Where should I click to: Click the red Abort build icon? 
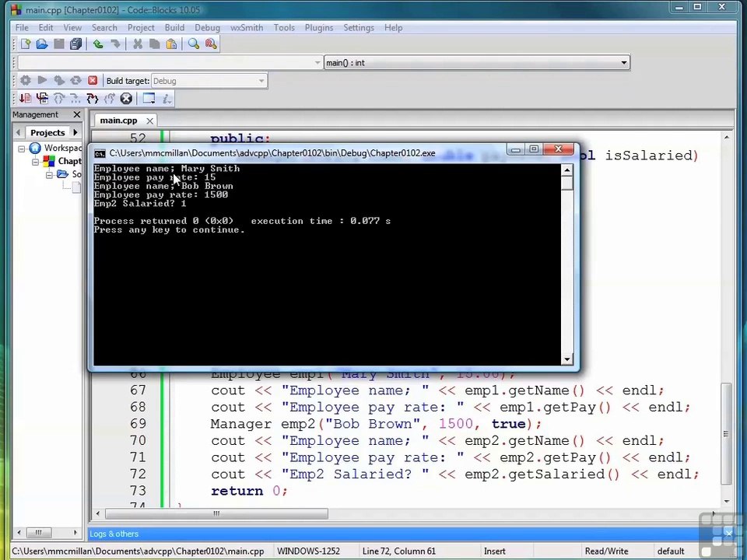[93, 80]
